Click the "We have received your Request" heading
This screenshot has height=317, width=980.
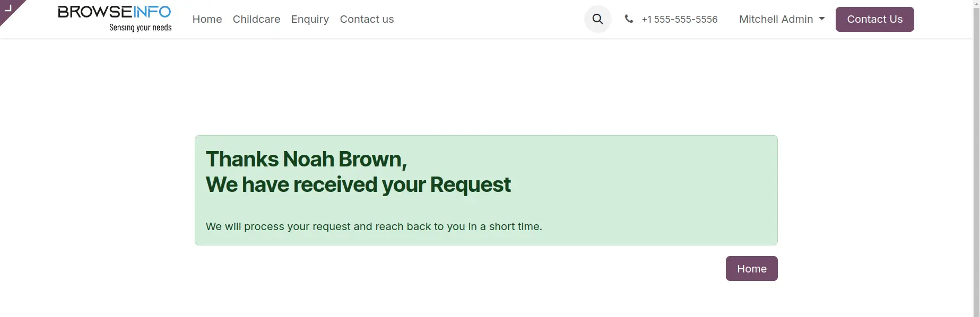point(358,184)
